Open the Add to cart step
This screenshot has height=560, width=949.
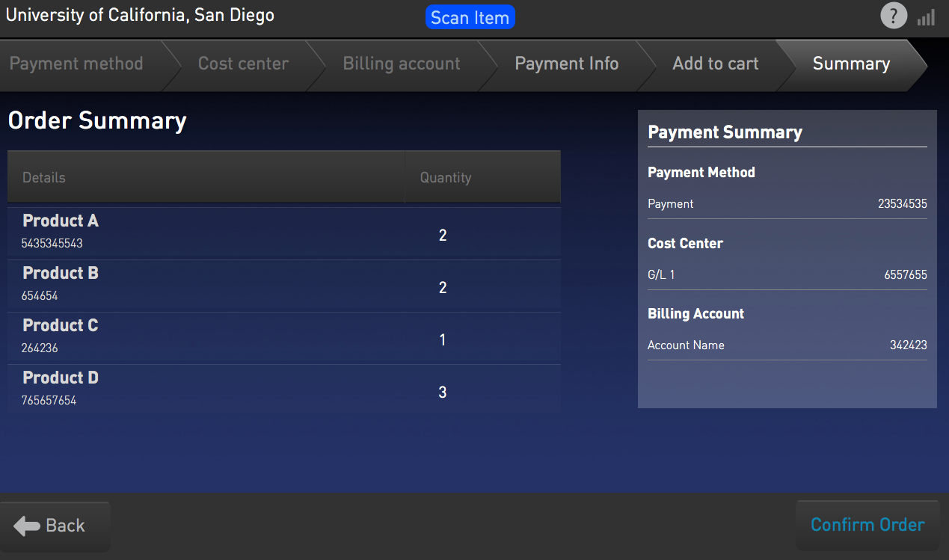715,64
